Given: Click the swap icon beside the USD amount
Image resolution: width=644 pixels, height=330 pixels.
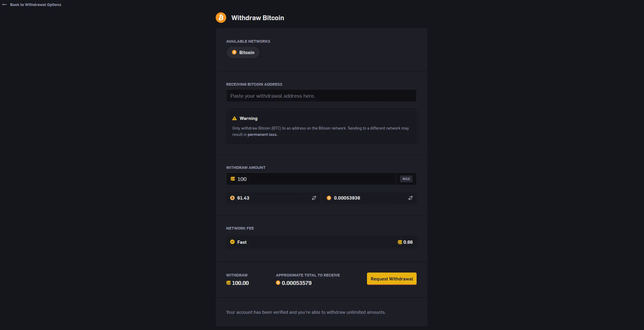Looking at the screenshot, I should (x=314, y=198).
